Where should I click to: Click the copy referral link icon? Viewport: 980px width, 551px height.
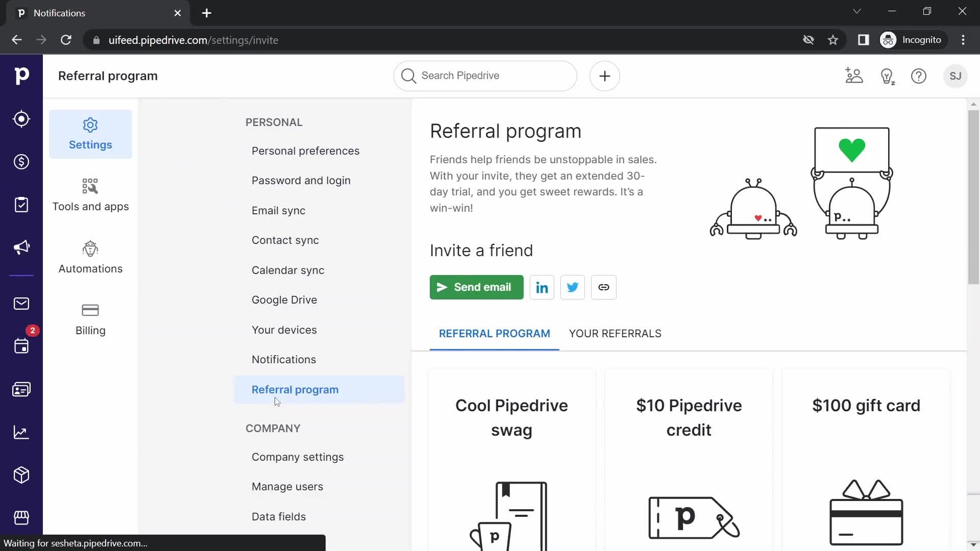click(603, 287)
